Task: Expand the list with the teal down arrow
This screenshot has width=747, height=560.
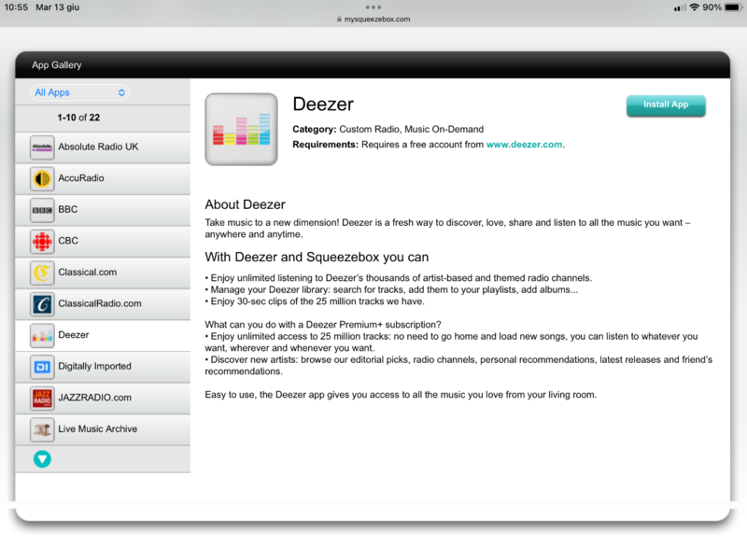Action: pyautogui.click(x=42, y=458)
